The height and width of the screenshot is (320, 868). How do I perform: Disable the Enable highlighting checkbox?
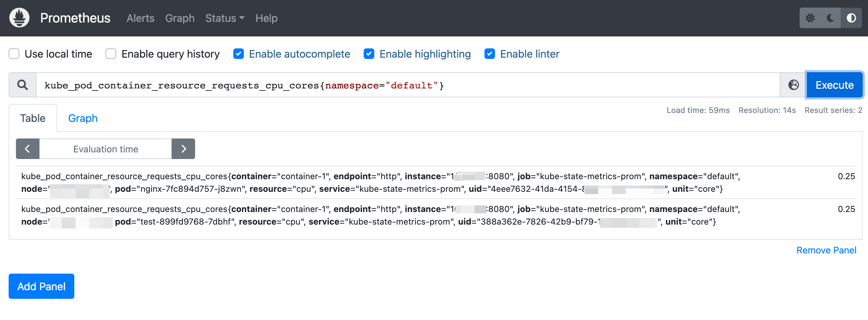[x=369, y=54]
